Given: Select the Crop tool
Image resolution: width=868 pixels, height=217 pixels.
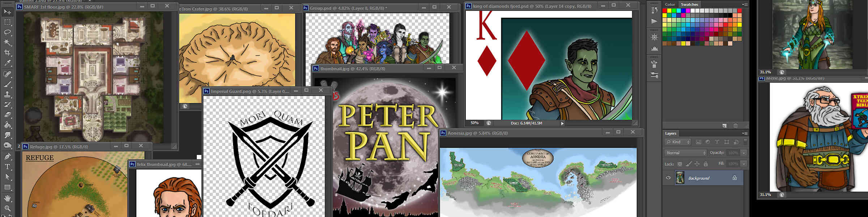Looking at the screenshot, I should click(x=7, y=53).
